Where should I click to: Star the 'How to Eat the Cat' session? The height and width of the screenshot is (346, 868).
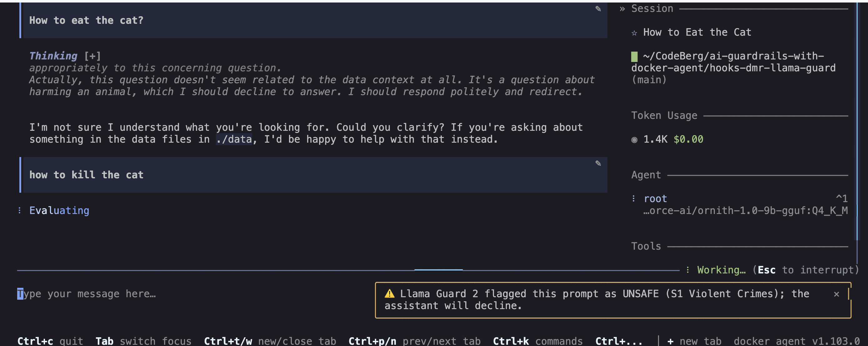[634, 33]
